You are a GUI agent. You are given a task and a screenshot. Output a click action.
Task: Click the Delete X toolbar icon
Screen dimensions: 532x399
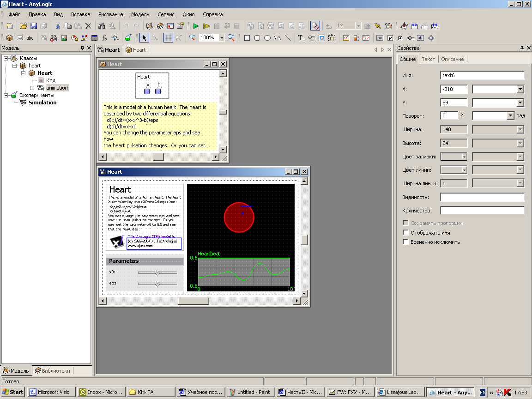click(88, 26)
